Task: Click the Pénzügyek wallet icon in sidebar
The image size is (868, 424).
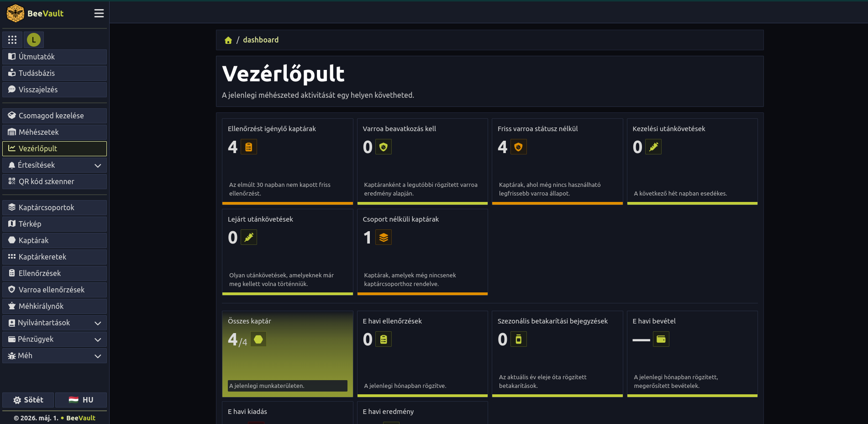Action: point(12,339)
